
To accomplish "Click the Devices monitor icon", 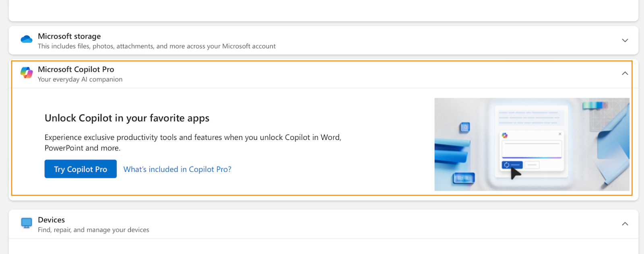I will [x=27, y=223].
